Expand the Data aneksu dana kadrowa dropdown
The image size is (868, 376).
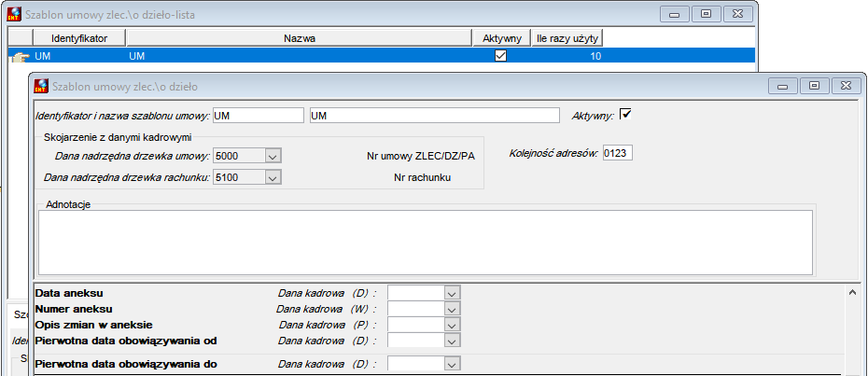pos(453,293)
